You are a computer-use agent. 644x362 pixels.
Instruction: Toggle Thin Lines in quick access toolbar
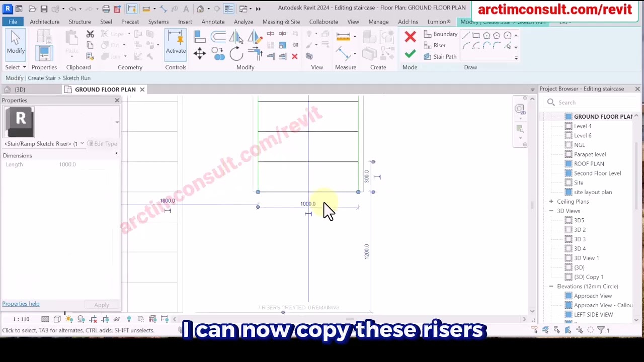click(x=228, y=9)
